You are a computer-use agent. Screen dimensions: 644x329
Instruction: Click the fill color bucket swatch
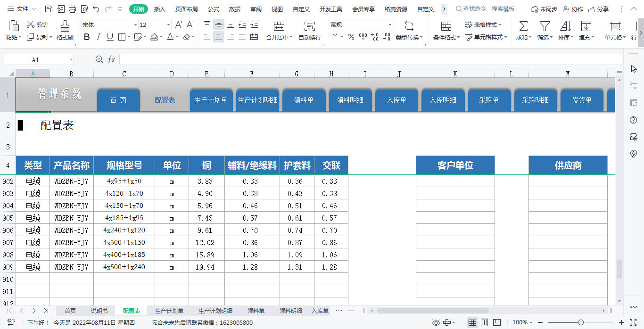(154, 37)
